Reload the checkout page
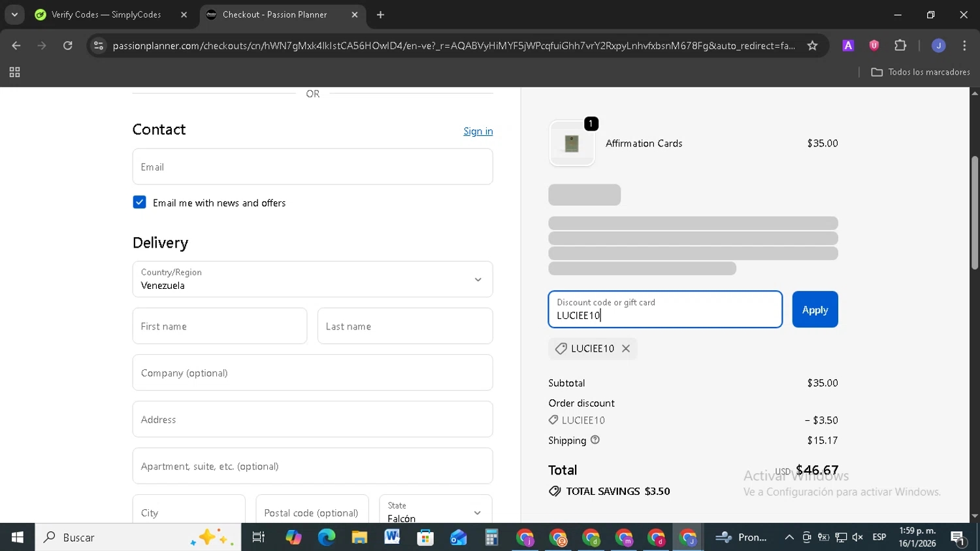This screenshot has height=551, width=980. click(x=68, y=46)
